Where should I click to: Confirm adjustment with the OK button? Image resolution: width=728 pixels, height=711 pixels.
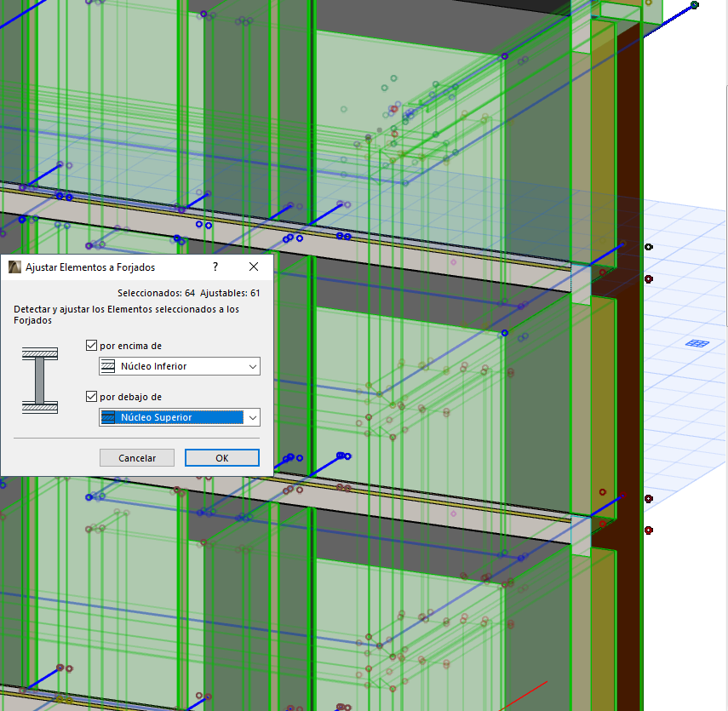(x=221, y=457)
